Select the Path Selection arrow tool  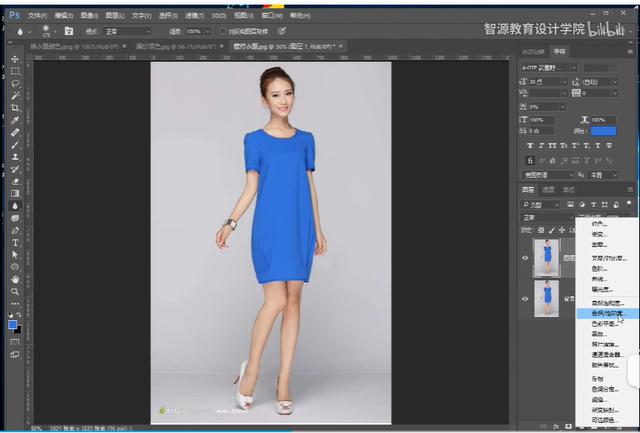[x=15, y=255]
